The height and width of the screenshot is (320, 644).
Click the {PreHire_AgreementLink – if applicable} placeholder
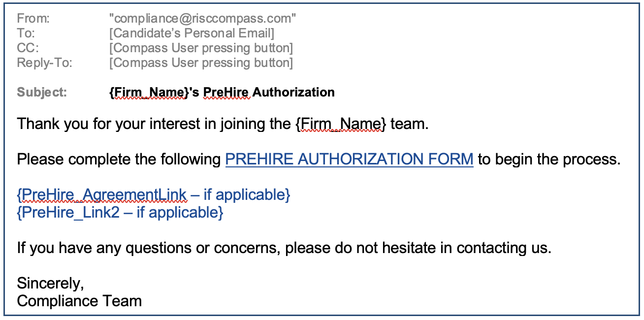[x=153, y=195]
